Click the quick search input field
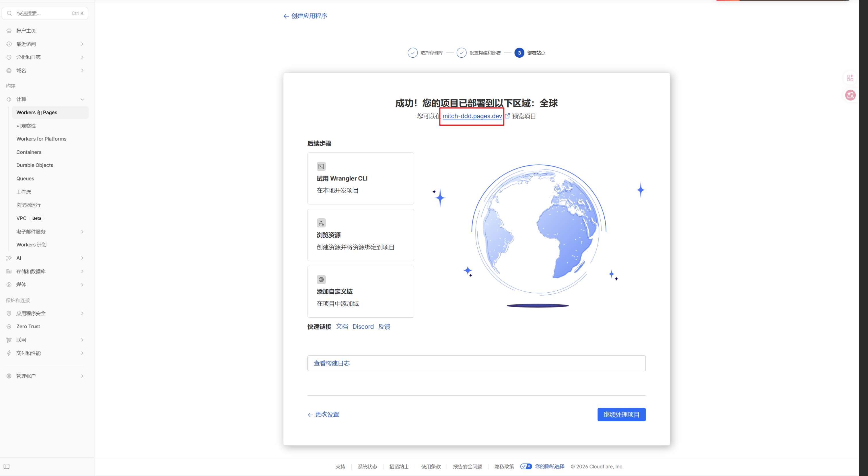This screenshot has height=476, width=868. [x=45, y=13]
